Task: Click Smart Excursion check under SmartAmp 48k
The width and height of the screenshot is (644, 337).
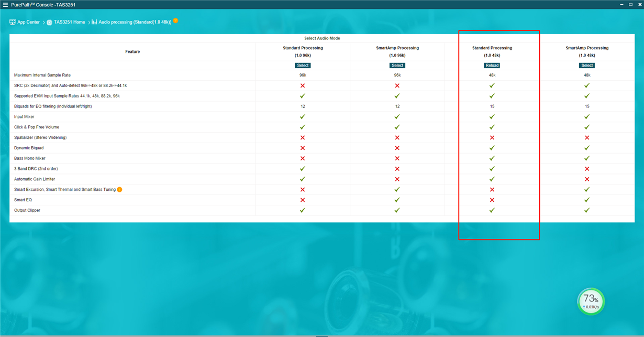Action: [587, 190]
